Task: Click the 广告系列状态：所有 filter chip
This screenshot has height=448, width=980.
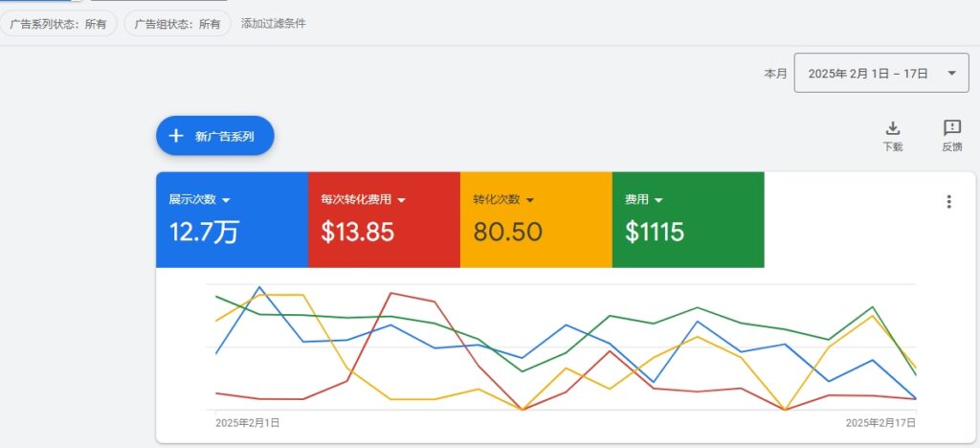Action: (58, 24)
